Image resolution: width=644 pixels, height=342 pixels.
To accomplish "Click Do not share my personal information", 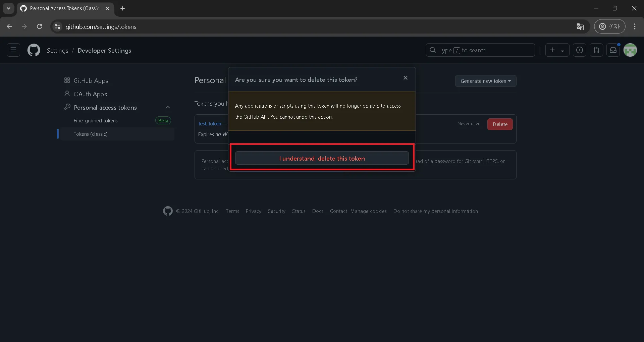I will (435, 211).
